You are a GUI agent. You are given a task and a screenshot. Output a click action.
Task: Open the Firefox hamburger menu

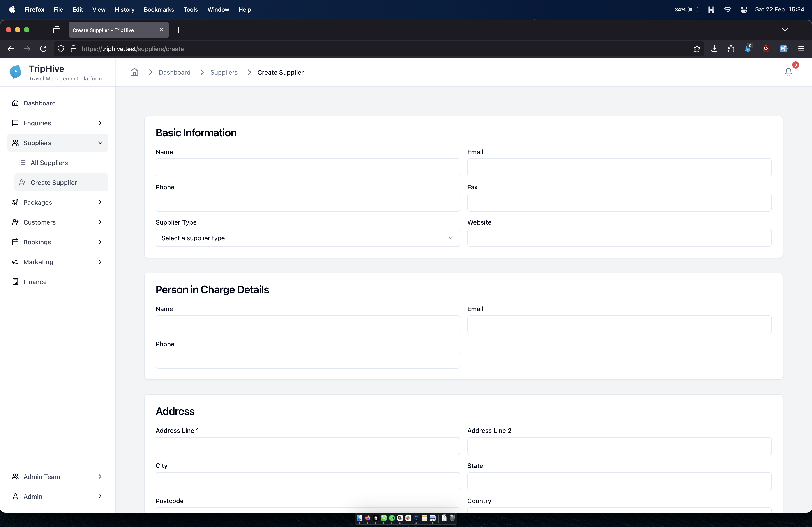click(801, 49)
